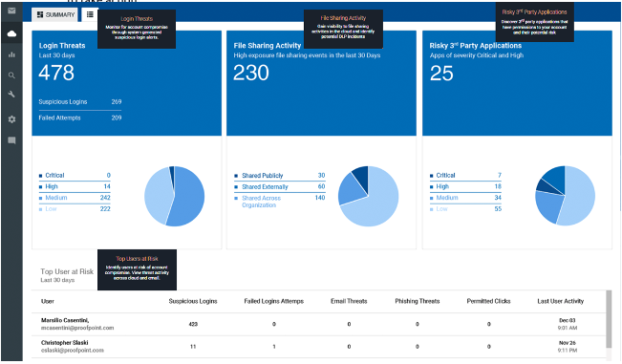Select the cloud icon in sidebar

(x=11, y=33)
